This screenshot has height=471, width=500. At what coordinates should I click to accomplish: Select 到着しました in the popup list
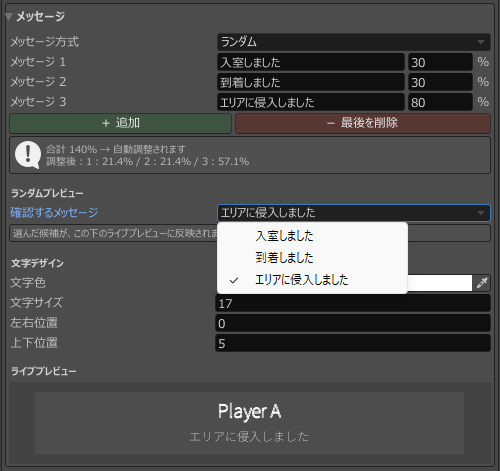click(x=312, y=257)
